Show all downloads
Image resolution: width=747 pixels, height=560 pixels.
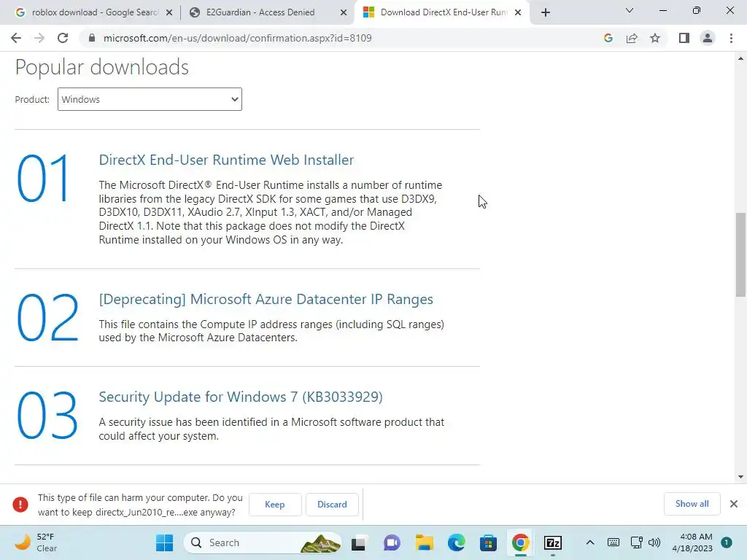tap(692, 504)
